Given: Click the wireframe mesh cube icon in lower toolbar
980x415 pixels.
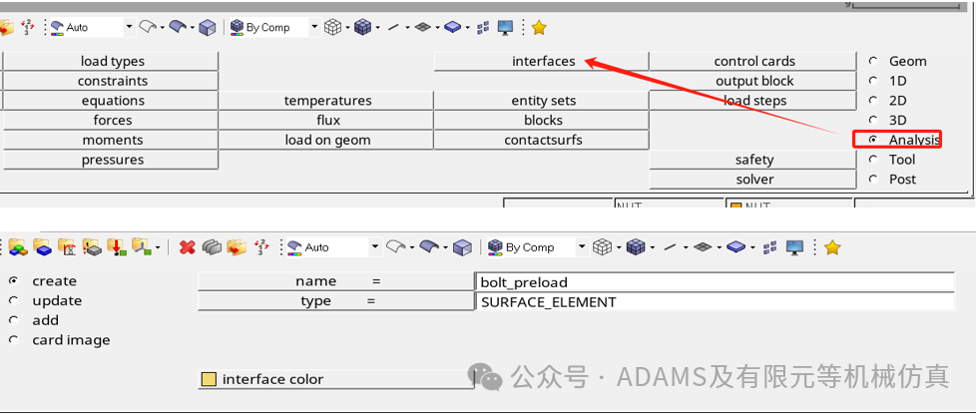Looking at the screenshot, I should click(x=601, y=247).
